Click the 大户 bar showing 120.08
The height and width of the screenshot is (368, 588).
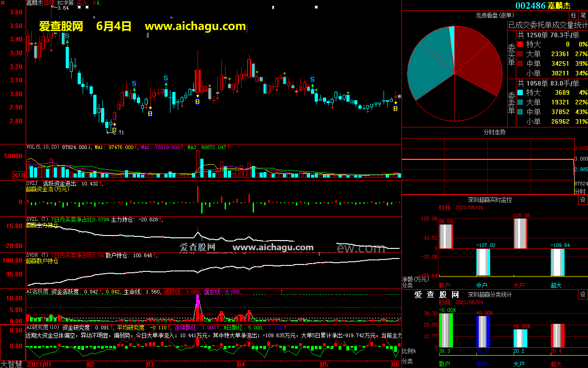(520, 234)
